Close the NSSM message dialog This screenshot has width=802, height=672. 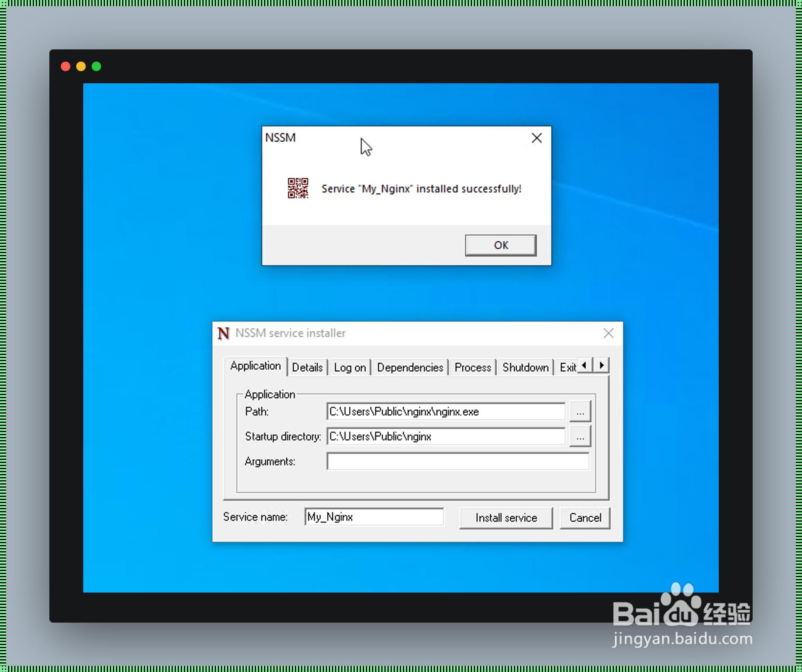(537, 138)
